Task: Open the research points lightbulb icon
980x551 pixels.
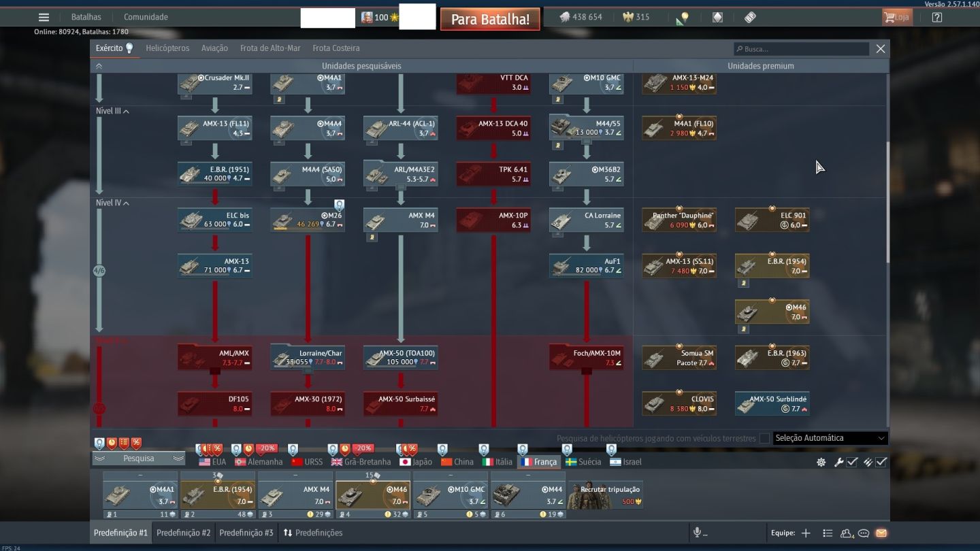Action: [684, 18]
